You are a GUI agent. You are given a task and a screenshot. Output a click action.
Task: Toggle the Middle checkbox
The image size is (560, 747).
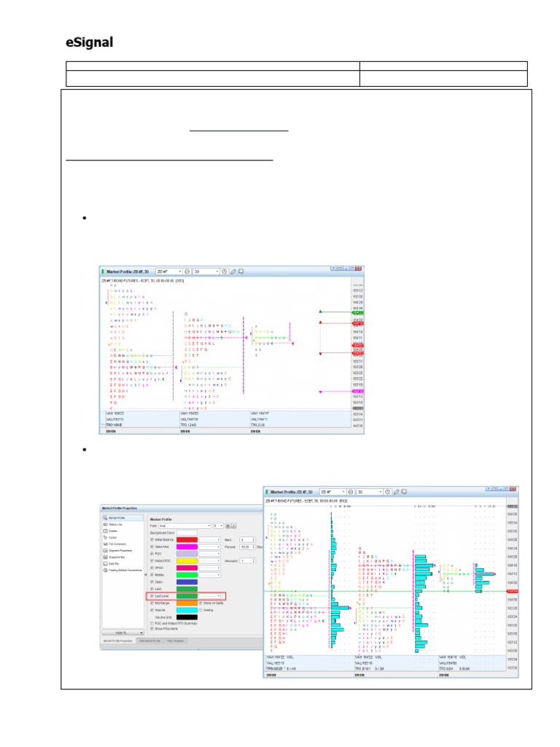152,575
